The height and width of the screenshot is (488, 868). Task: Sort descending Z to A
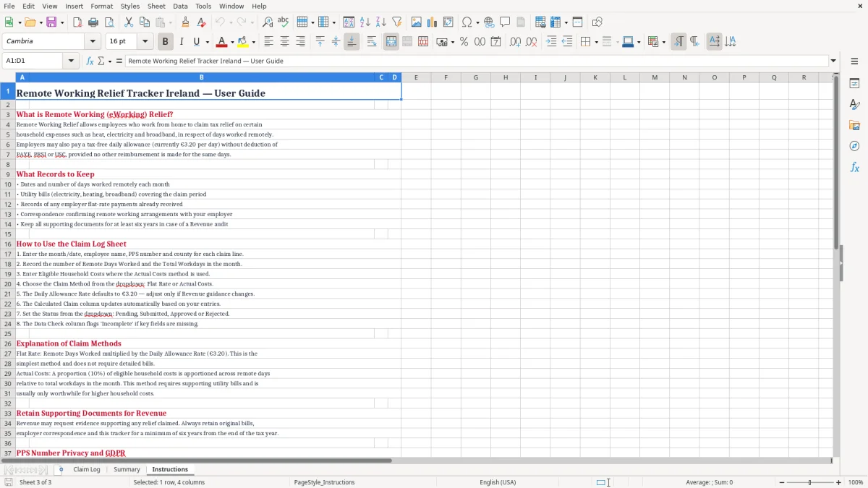[x=381, y=22]
